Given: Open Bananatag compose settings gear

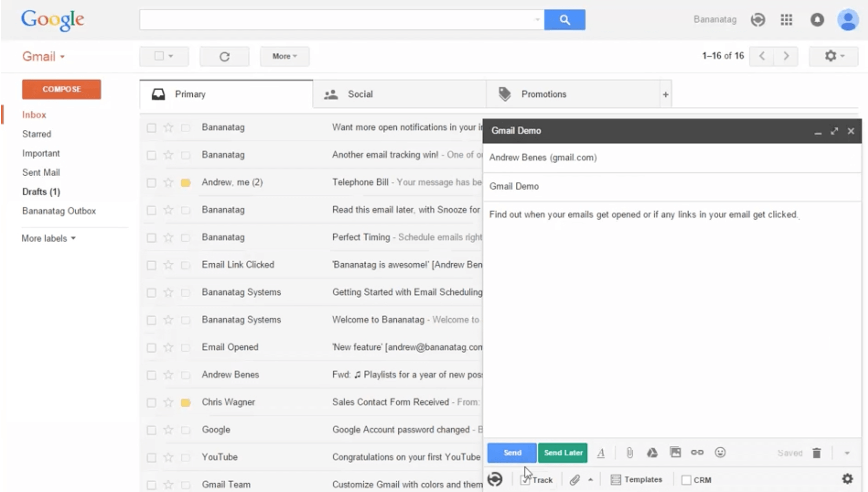Looking at the screenshot, I should (848, 479).
